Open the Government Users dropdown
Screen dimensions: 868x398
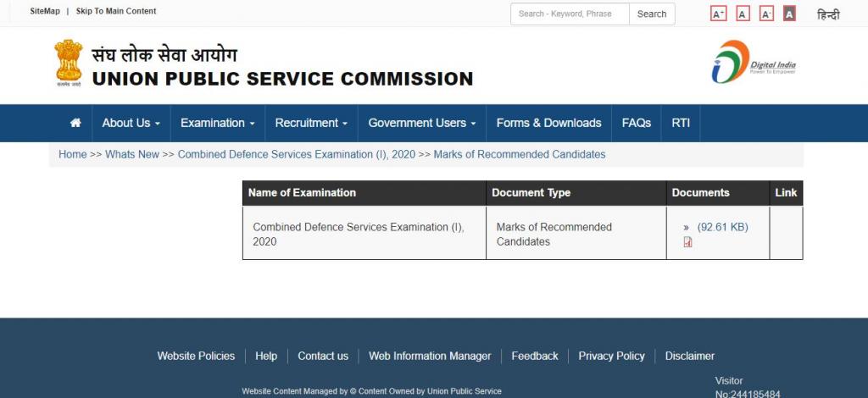point(421,123)
